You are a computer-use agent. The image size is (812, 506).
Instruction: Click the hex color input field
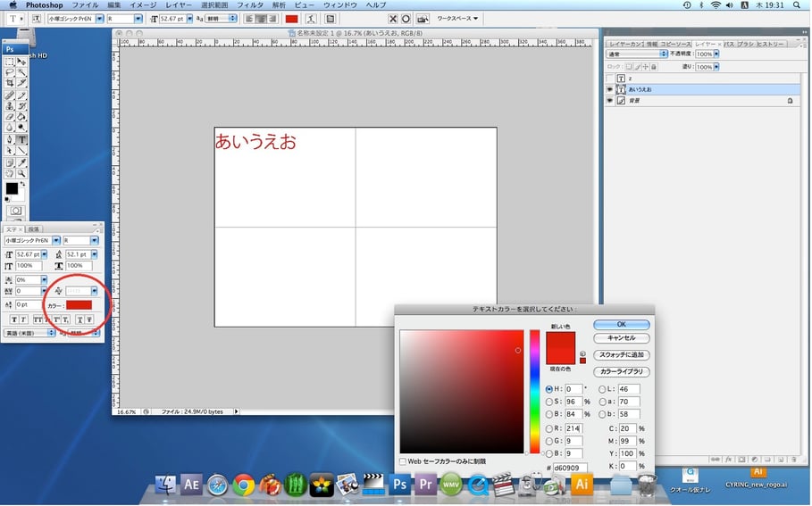tap(570, 467)
